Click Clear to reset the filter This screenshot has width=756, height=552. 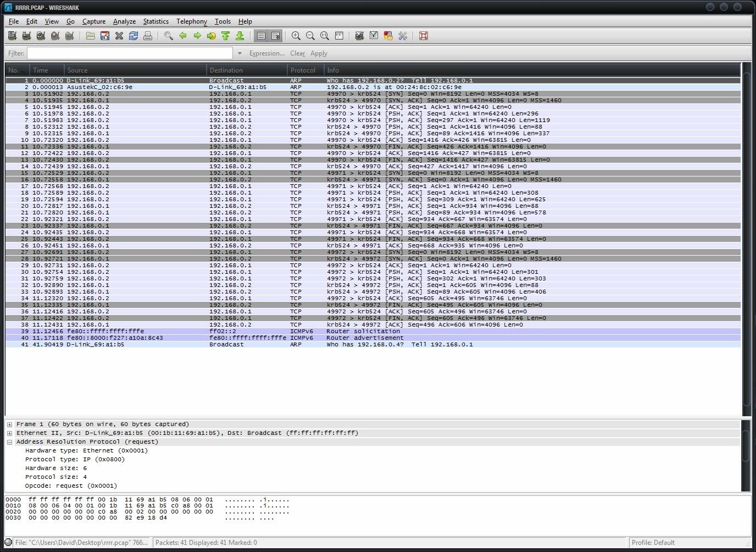pos(297,53)
